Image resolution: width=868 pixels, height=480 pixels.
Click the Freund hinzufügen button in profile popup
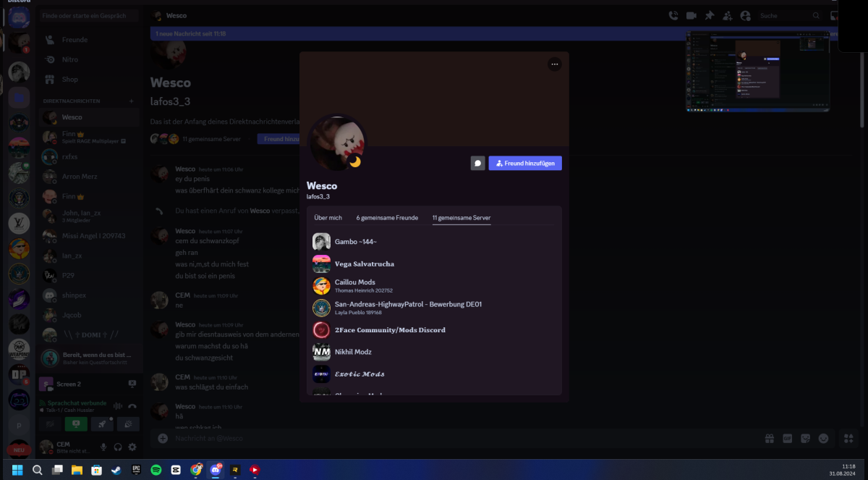pyautogui.click(x=525, y=164)
